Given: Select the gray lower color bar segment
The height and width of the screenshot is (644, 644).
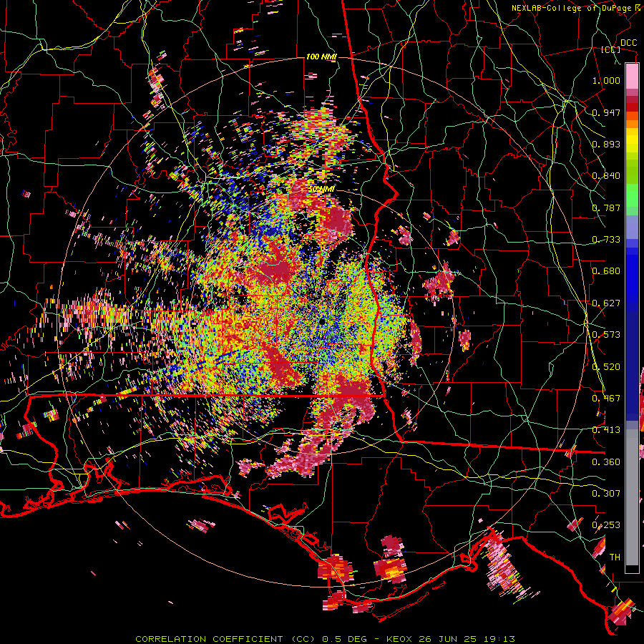Looking at the screenshot, I should (x=632, y=497).
